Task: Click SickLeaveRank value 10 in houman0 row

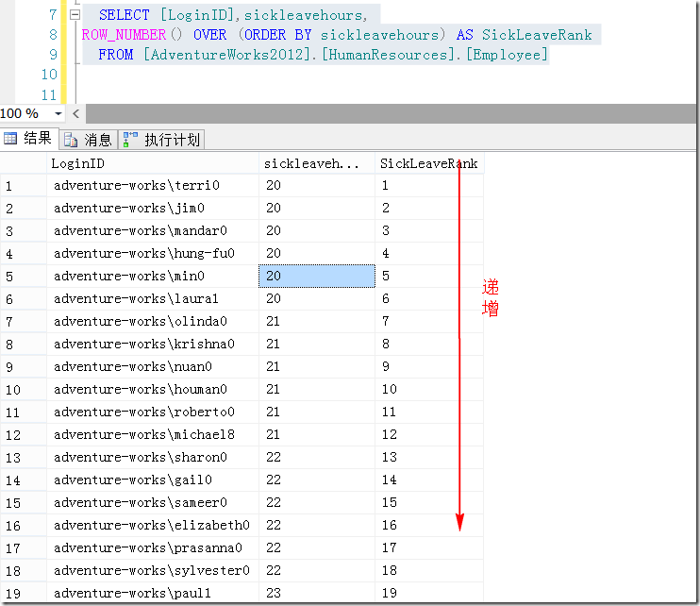Action: [x=429, y=390]
